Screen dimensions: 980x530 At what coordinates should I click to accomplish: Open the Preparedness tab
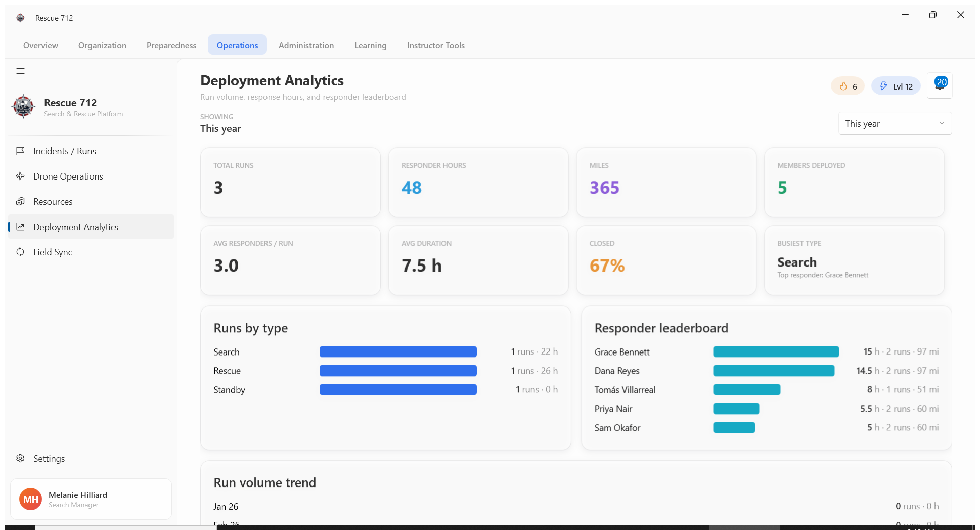pyautogui.click(x=171, y=45)
